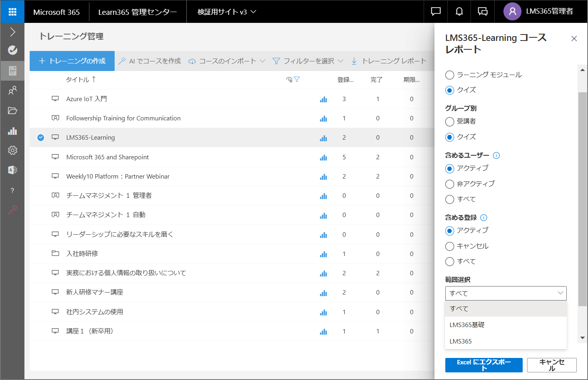
Task: Open Training Management icon in sidebar
Action: 12,71
